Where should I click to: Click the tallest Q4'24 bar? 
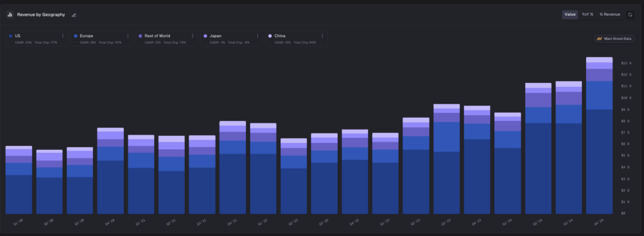[x=599, y=136]
